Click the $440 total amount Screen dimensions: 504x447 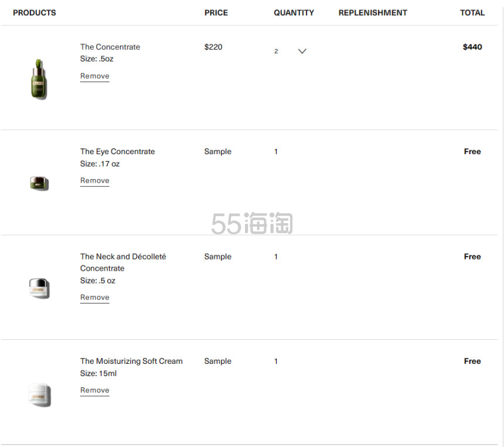(472, 47)
